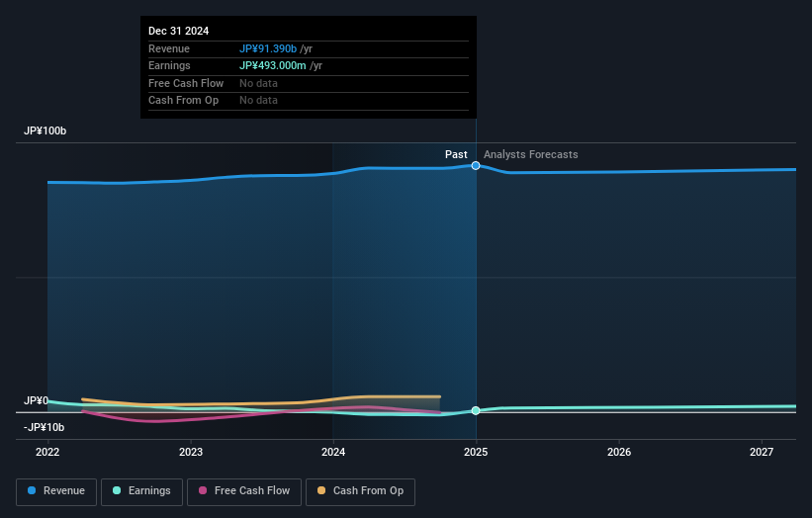This screenshot has width=812, height=518.
Task: Click the JP¥91.390b revenue value
Action: pos(268,48)
